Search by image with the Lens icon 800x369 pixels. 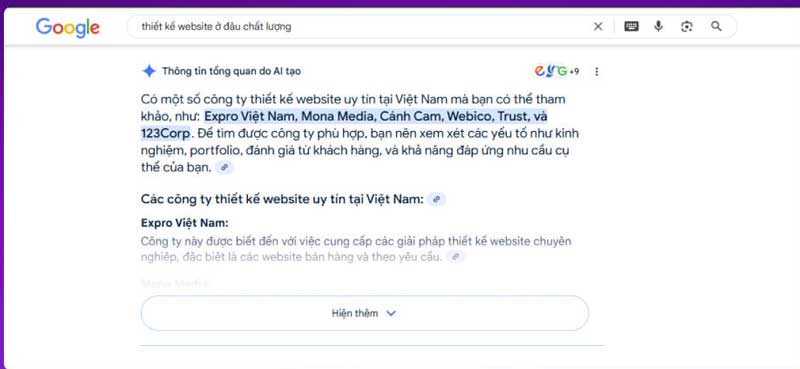687,27
